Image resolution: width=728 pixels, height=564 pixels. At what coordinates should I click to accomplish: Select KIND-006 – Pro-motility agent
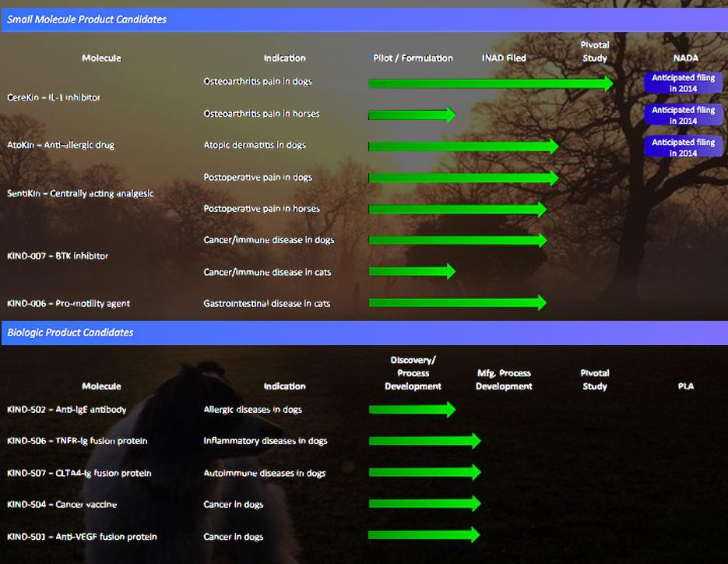[69, 303]
